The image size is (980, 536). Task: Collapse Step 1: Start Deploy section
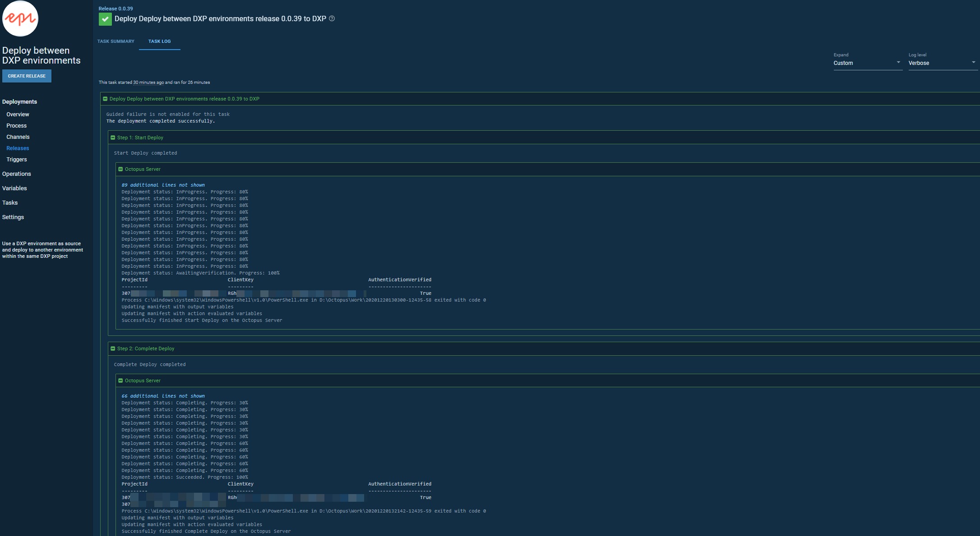pos(113,137)
